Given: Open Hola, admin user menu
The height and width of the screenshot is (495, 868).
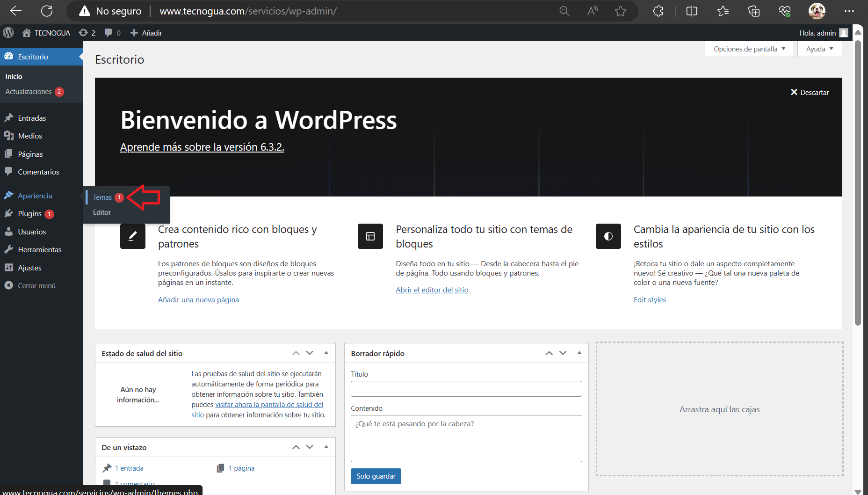Looking at the screenshot, I should click(823, 33).
